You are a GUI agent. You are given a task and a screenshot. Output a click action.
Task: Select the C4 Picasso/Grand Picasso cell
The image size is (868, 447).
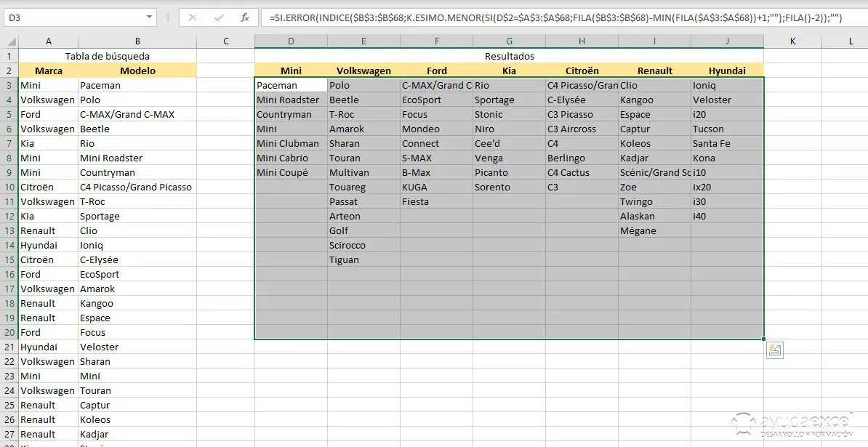[x=137, y=187]
